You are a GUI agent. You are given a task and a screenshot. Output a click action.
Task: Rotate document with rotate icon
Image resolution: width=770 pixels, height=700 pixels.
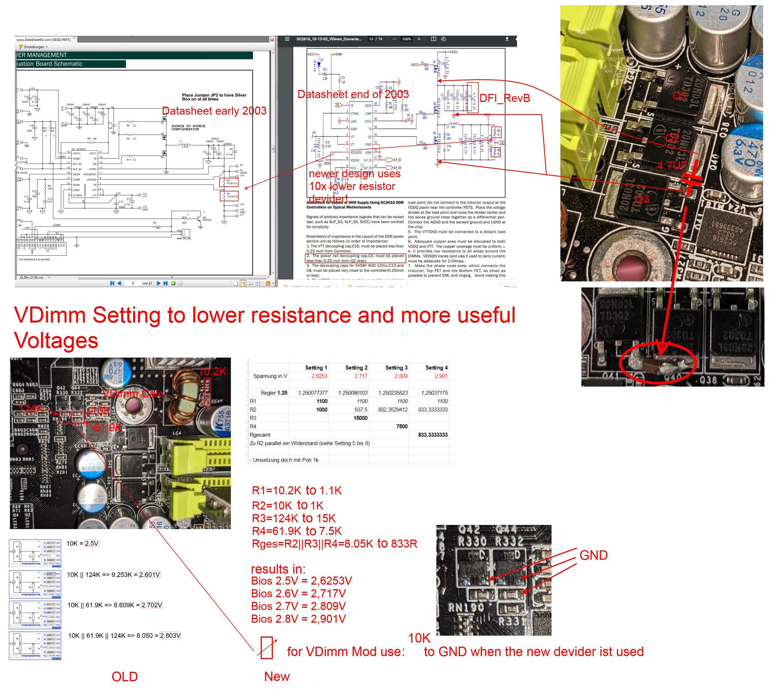[444, 39]
